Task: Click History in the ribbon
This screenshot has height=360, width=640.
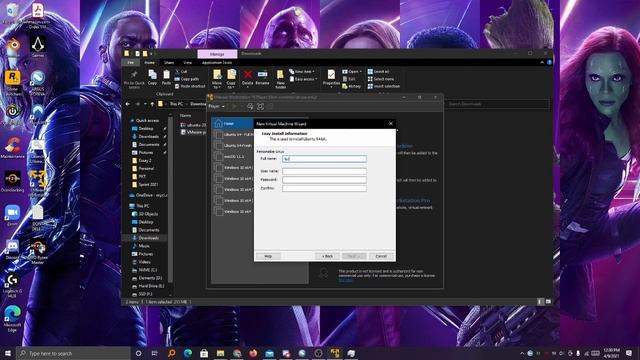Action: point(351,86)
